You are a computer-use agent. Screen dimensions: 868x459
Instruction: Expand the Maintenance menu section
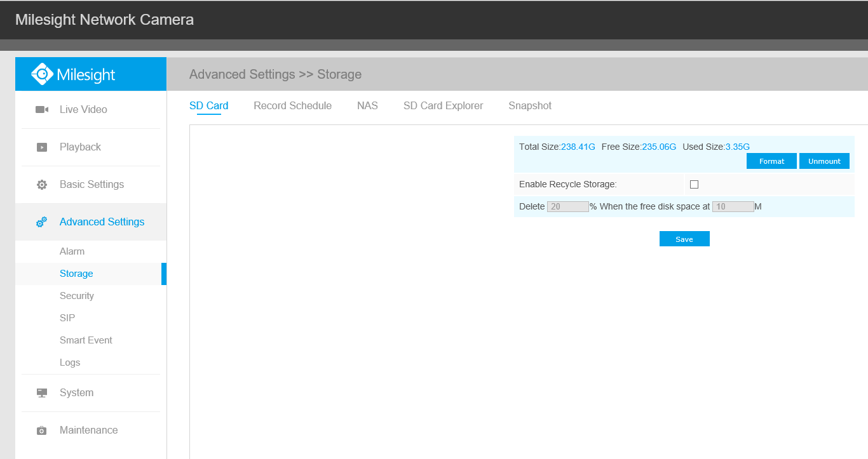88,430
